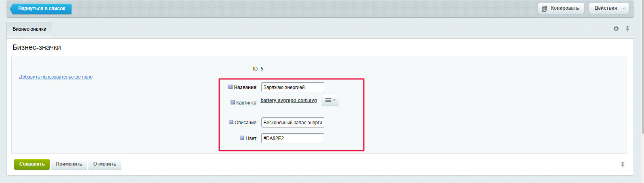This screenshot has height=183, width=644.
Task: Open the help hint icon next to Название
Action: [231, 87]
